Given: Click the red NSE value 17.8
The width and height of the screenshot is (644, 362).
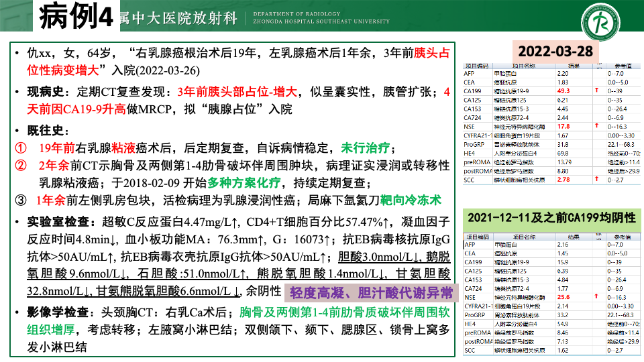Looking at the screenshot, I should click(563, 127).
